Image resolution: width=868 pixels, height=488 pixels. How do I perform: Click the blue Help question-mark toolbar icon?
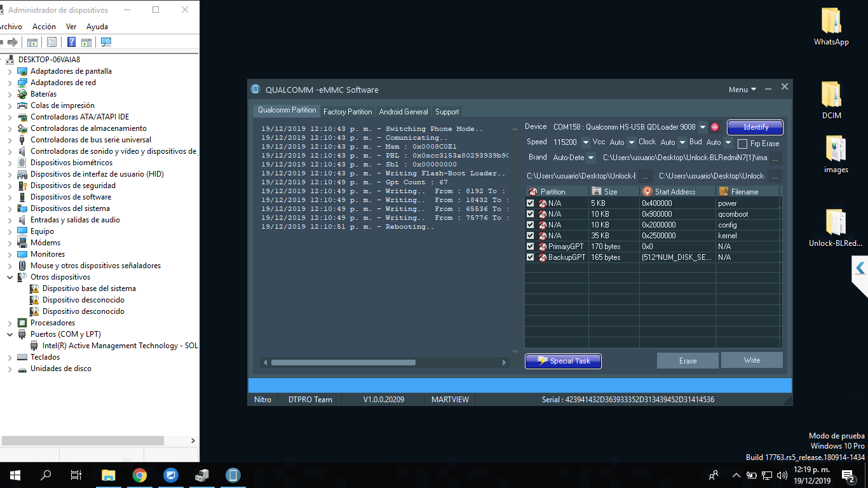click(72, 43)
